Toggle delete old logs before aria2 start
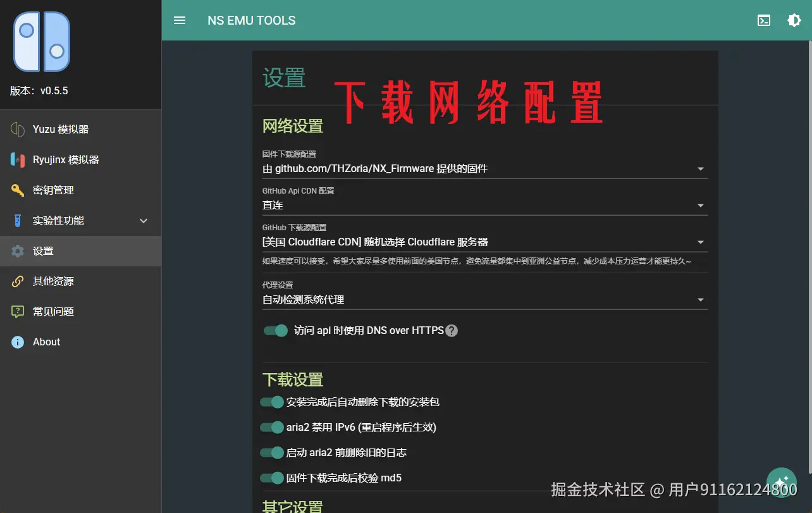 point(272,452)
